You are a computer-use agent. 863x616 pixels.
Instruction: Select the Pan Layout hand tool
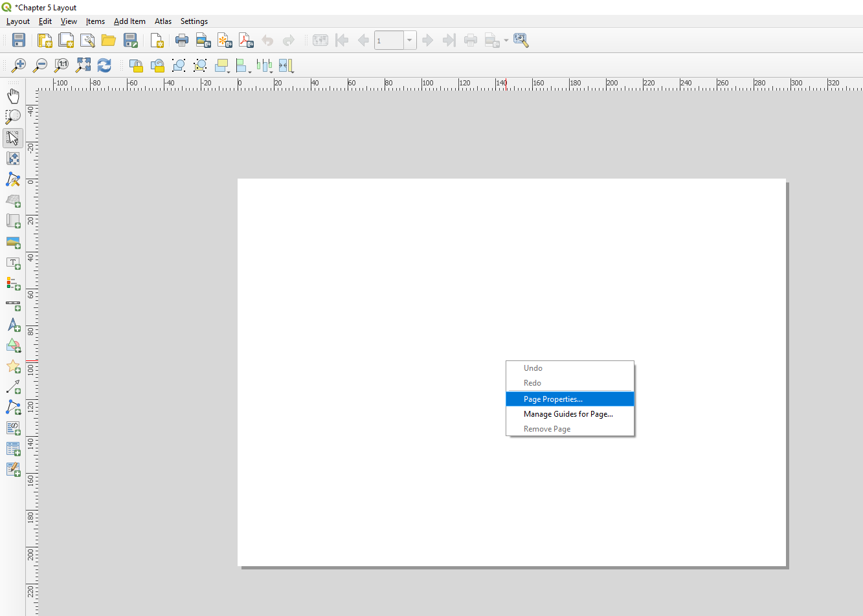pos(13,96)
